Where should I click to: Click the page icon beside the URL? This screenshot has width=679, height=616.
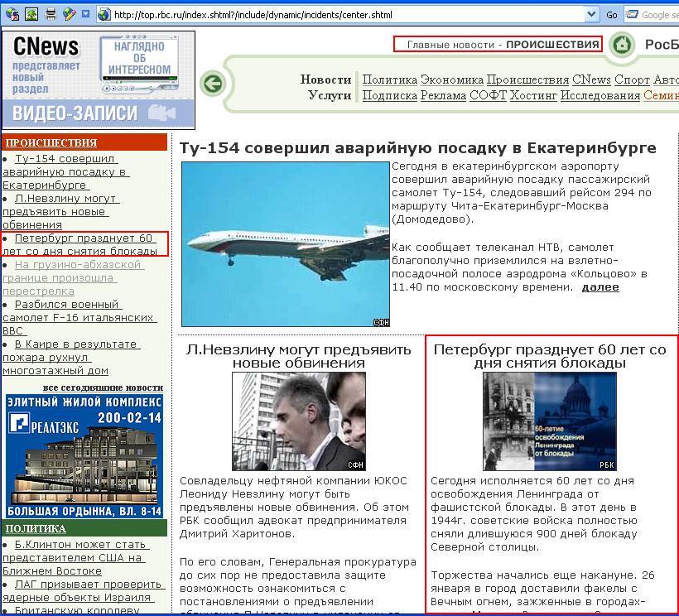pos(104,14)
